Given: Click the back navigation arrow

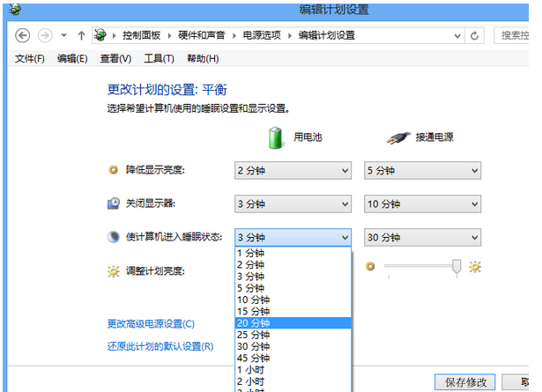Looking at the screenshot, I should pos(23,35).
